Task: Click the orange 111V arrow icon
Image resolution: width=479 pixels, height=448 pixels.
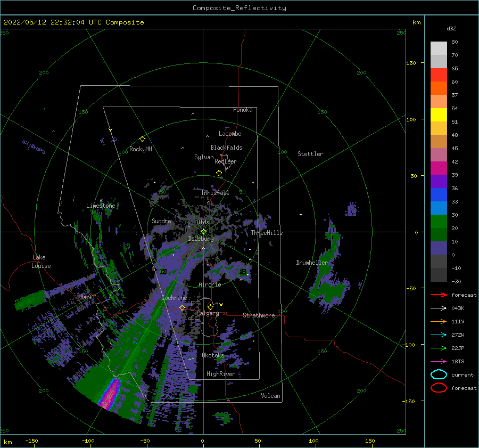Action: pyautogui.click(x=439, y=321)
